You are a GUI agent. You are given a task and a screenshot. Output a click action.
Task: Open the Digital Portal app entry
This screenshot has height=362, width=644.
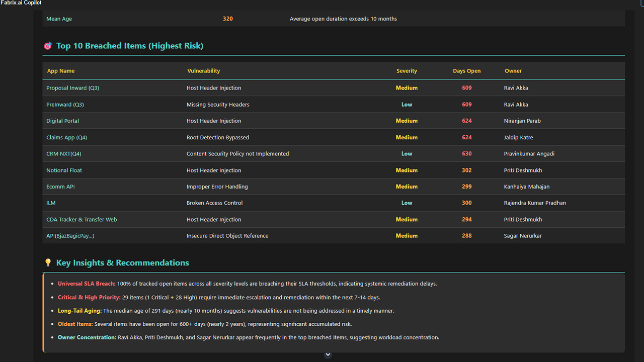[x=62, y=121]
